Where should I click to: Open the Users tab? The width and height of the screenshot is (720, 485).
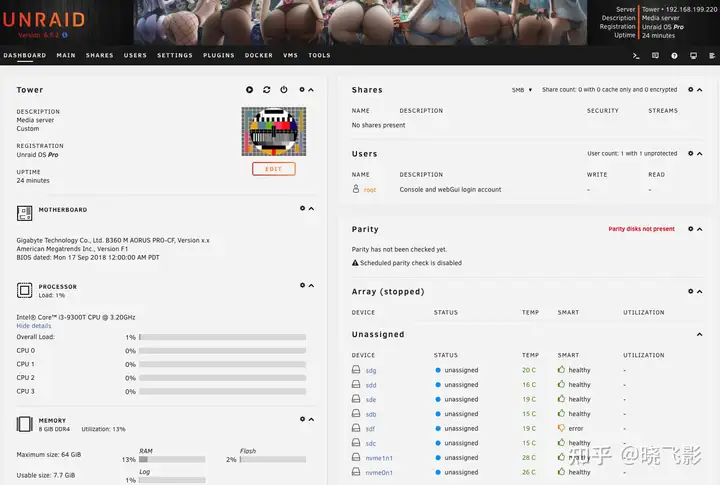click(x=135, y=55)
